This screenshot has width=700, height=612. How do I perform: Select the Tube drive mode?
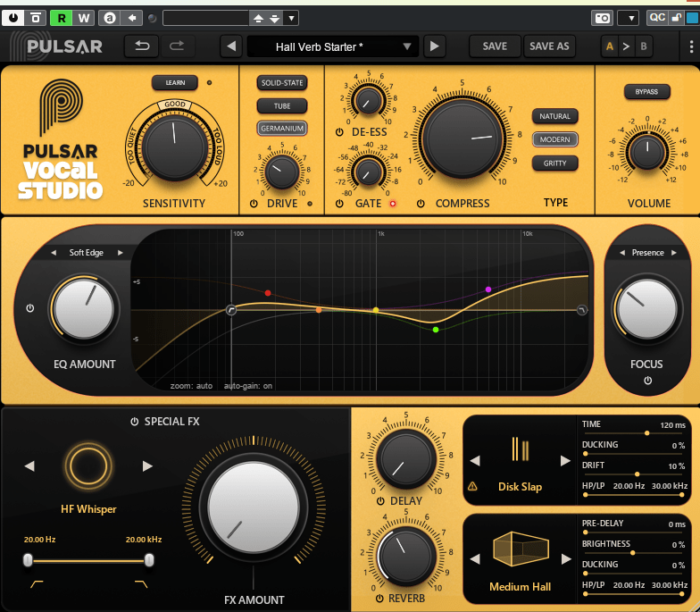(x=281, y=105)
